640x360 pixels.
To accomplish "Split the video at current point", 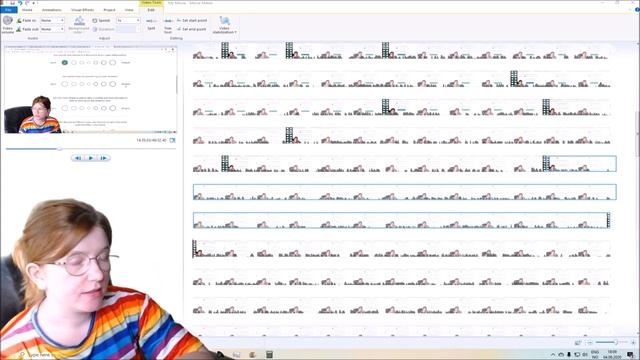I will [151, 24].
